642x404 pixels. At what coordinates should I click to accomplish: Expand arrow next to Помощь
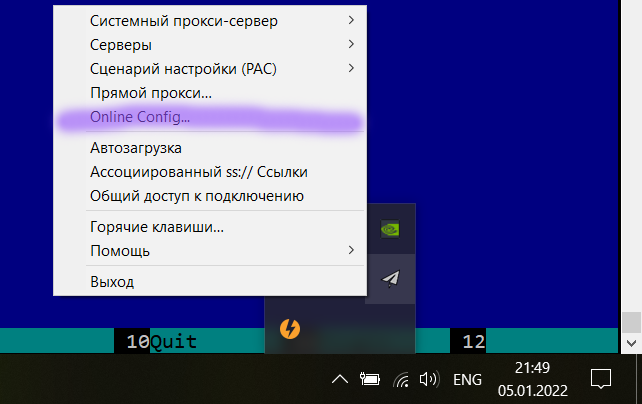(351, 250)
